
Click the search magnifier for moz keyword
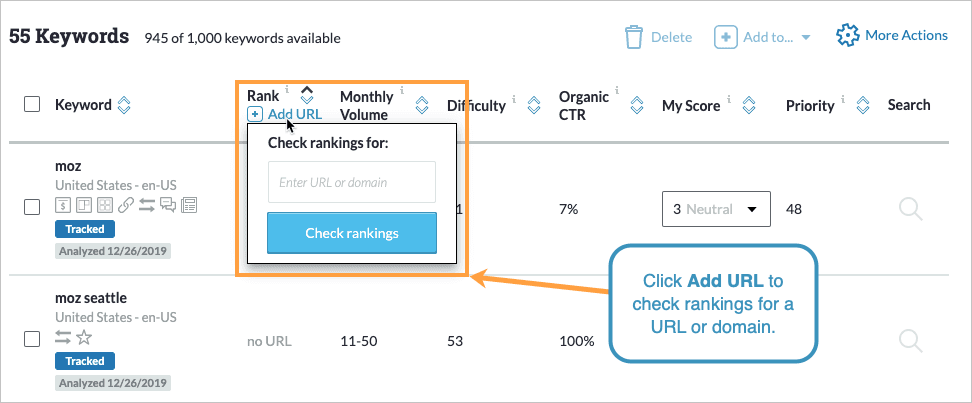[x=910, y=208]
